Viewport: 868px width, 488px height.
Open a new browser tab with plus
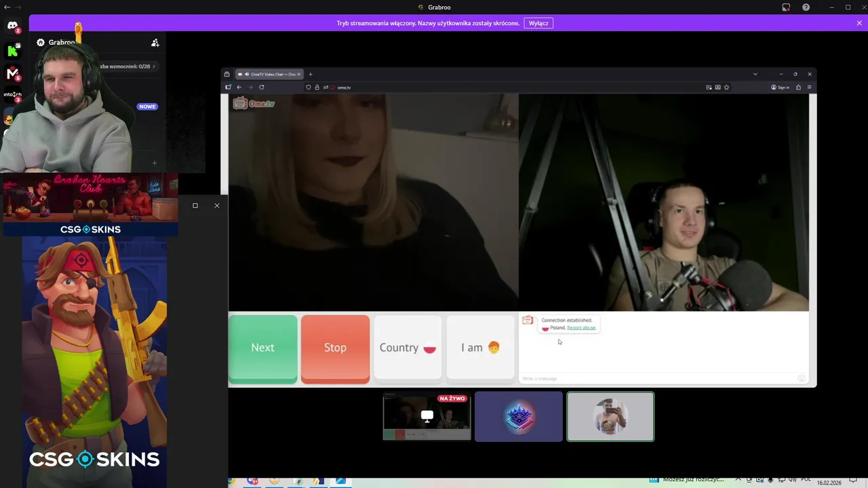[311, 75]
